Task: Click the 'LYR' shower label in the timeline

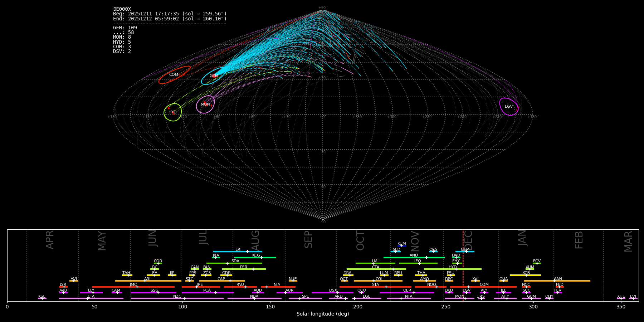Action: coord(63,285)
